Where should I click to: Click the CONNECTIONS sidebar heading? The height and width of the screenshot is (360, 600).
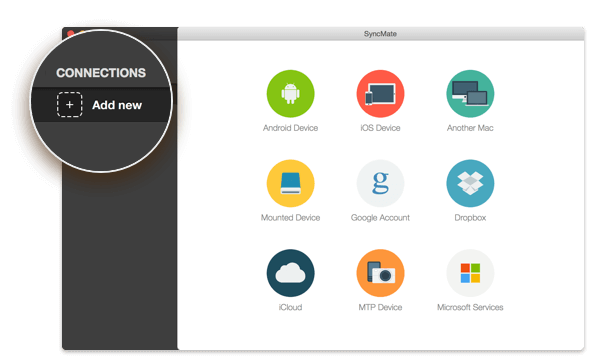point(101,73)
